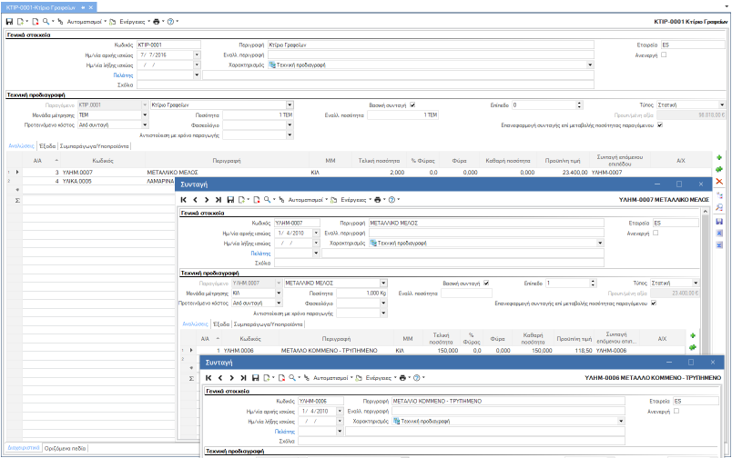The height and width of the screenshot is (458, 732).
Task: Toggle the recipe re-application checkbox in ΥΛΗΜ-0007 window
Action: (x=654, y=303)
